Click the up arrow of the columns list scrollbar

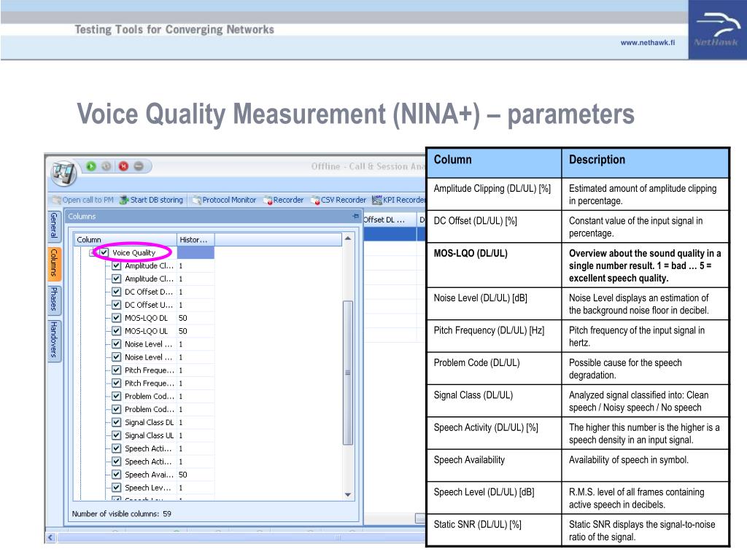point(348,238)
